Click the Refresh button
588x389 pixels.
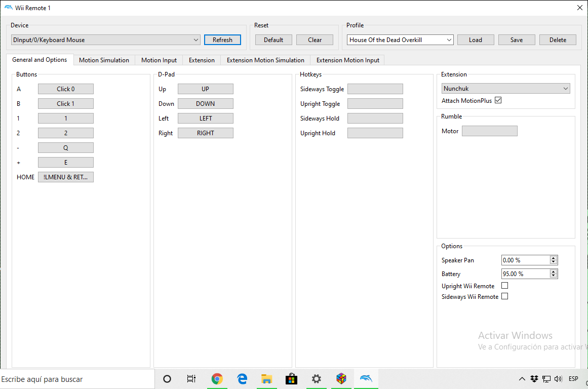pyautogui.click(x=222, y=40)
